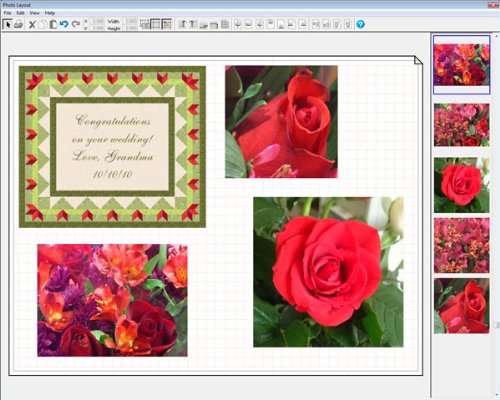Screen dimensions: 500x400
Task: Click the redo arrow icon
Action: 76,24
